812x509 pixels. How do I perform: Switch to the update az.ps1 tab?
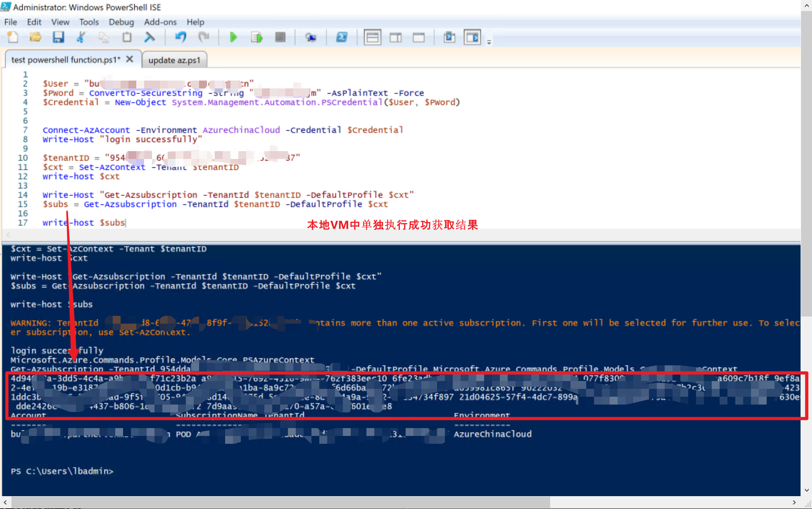pos(174,60)
